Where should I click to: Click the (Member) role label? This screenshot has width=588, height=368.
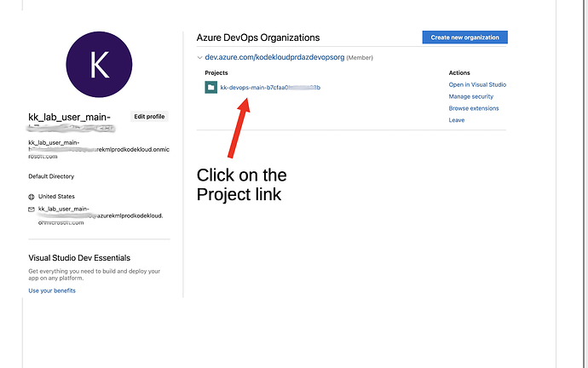pyautogui.click(x=360, y=58)
